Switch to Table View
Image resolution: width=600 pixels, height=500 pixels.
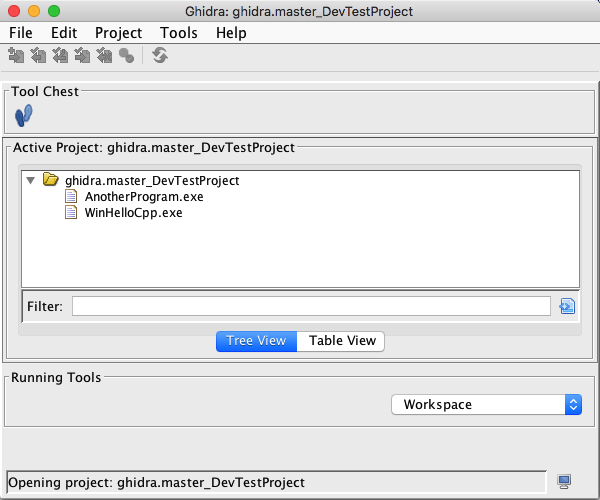pyautogui.click(x=342, y=341)
